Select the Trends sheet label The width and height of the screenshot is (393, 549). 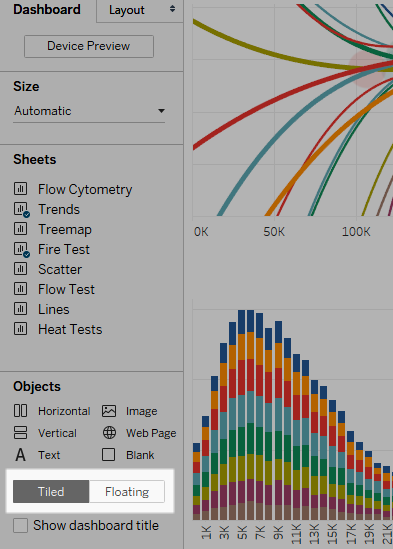[59, 209]
